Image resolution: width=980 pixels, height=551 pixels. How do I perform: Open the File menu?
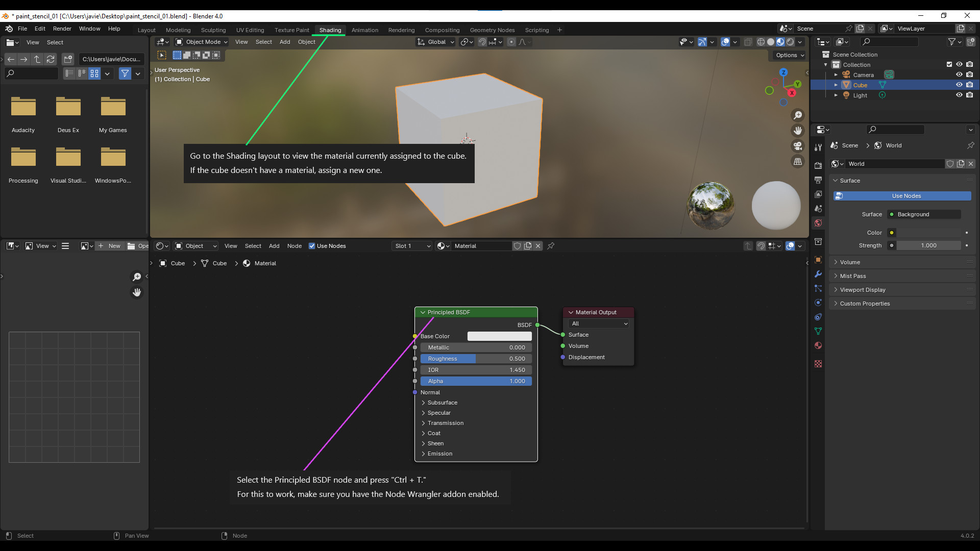click(22, 29)
